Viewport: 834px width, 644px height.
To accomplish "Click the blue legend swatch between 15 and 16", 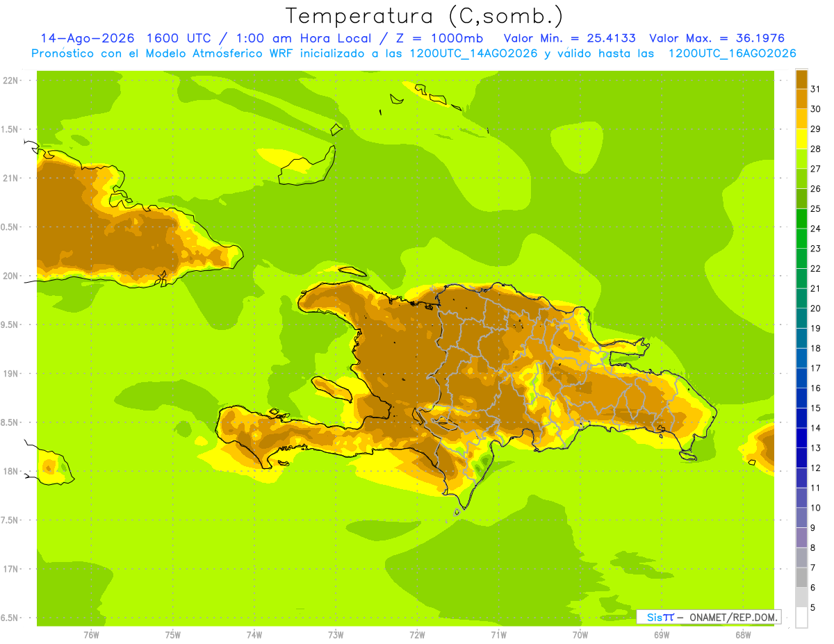I will click(801, 397).
